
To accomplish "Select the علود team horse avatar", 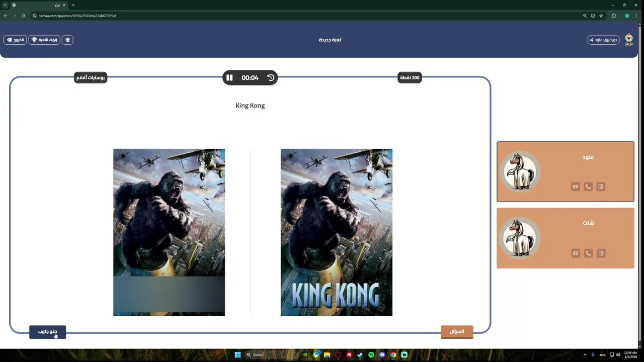I will click(520, 171).
